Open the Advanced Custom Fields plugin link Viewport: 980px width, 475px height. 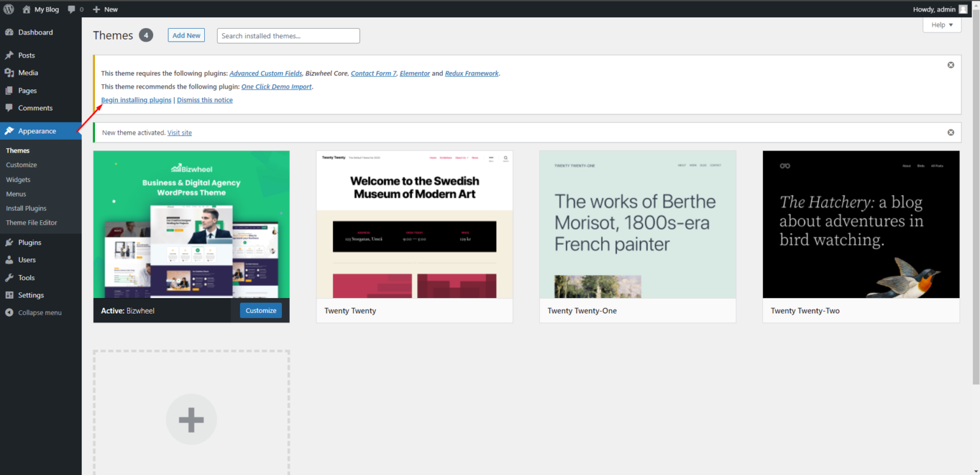[x=265, y=73]
